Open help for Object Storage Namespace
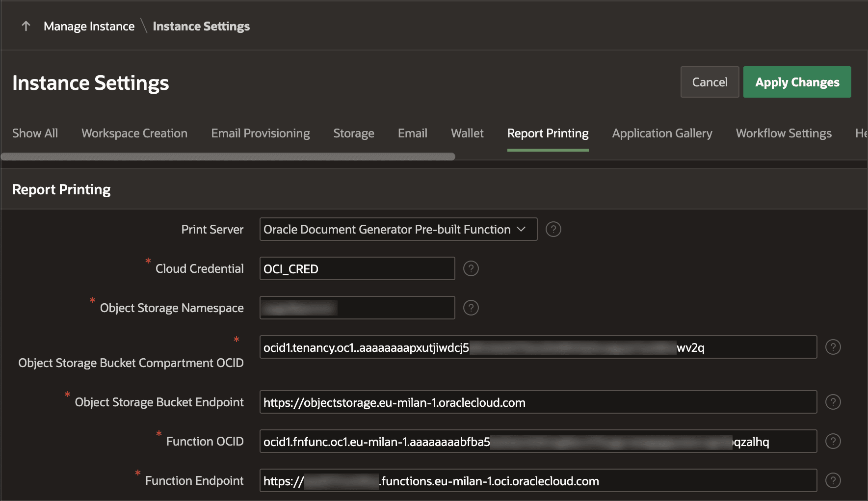Image resolution: width=868 pixels, height=501 pixels. coord(471,308)
